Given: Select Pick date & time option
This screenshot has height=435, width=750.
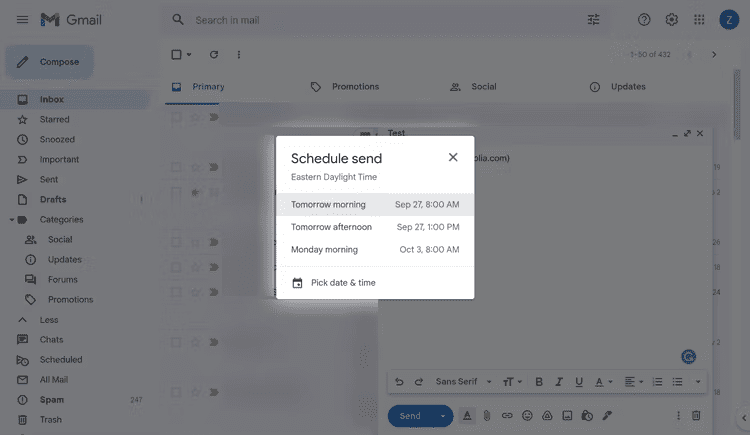Looking at the screenshot, I should click(x=375, y=283).
